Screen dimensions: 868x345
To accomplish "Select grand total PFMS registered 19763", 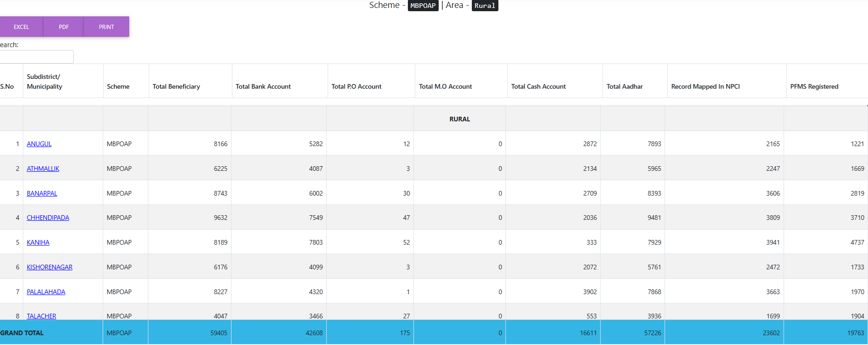I will [855, 333].
